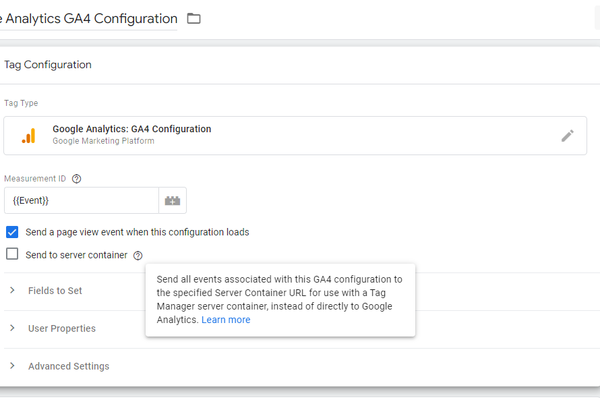Click the Tag Configuration heading
This screenshot has width=600, height=400.
point(48,65)
